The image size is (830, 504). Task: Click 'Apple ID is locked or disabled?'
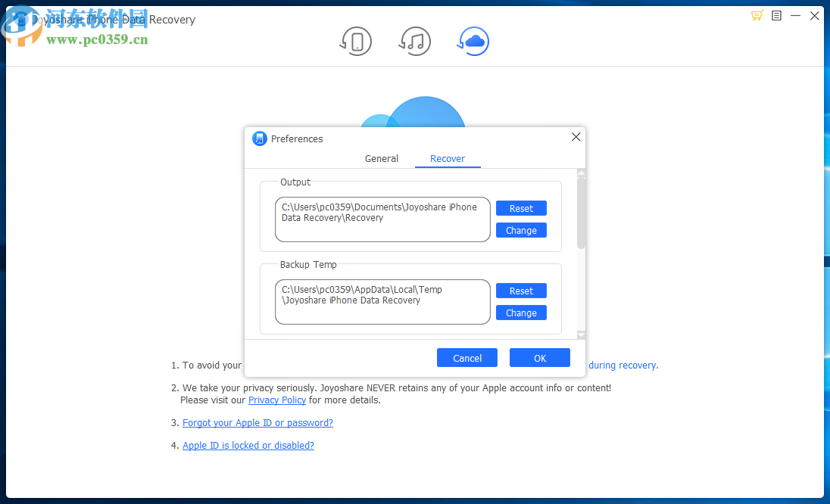click(x=248, y=445)
